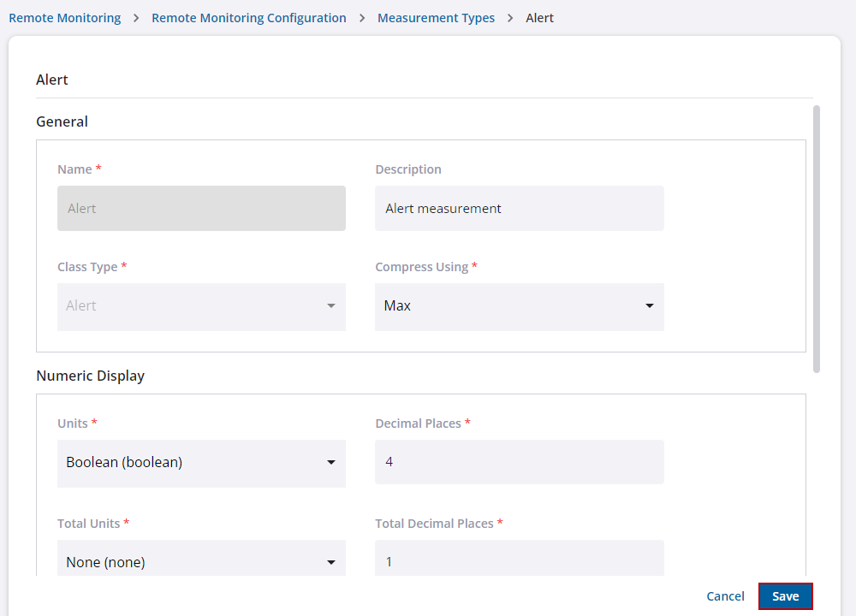
Task: Click chevron after Remote Monitoring breadcrumb
Action: [x=136, y=18]
